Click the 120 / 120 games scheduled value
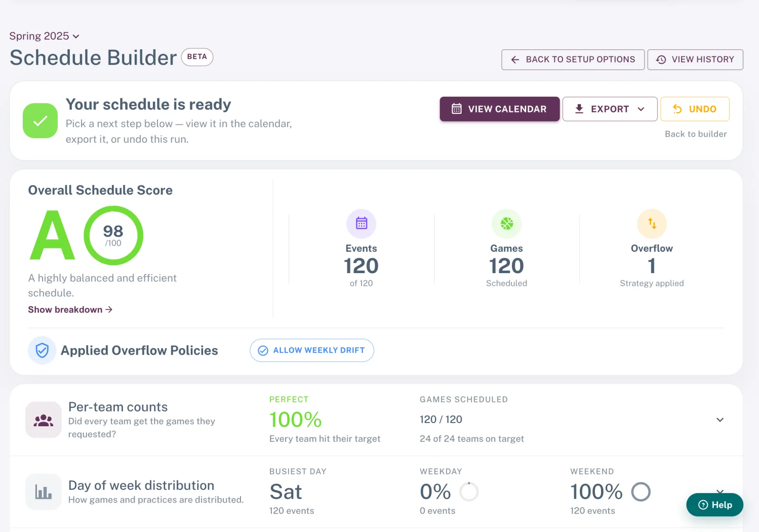The image size is (759, 532). pyautogui.click(x=441, y=420)
